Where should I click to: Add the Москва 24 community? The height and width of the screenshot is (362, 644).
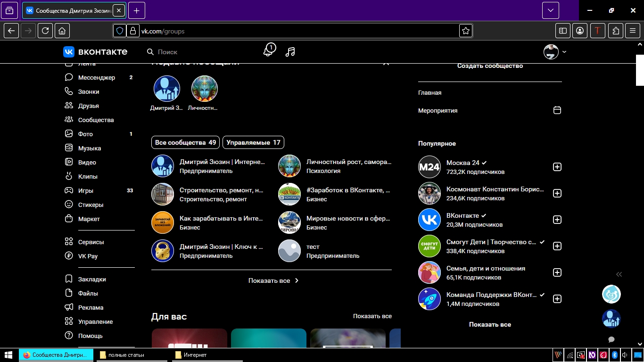pyautogui.click(x=557, y=167)
